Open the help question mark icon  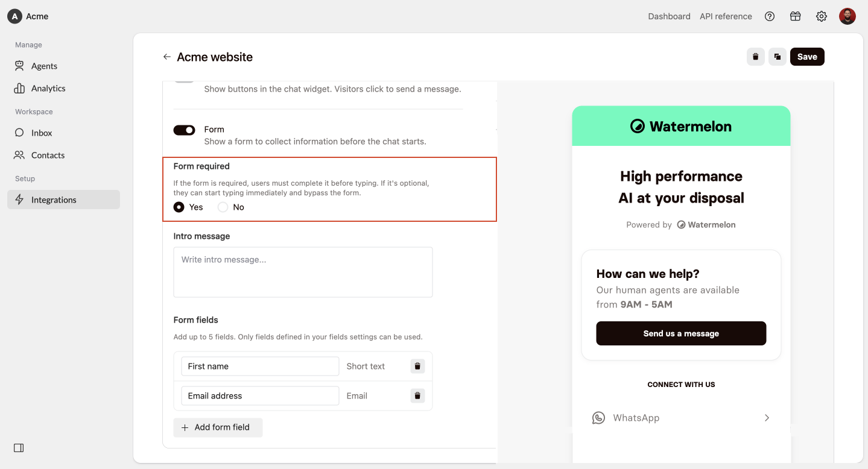coord(770,16)
